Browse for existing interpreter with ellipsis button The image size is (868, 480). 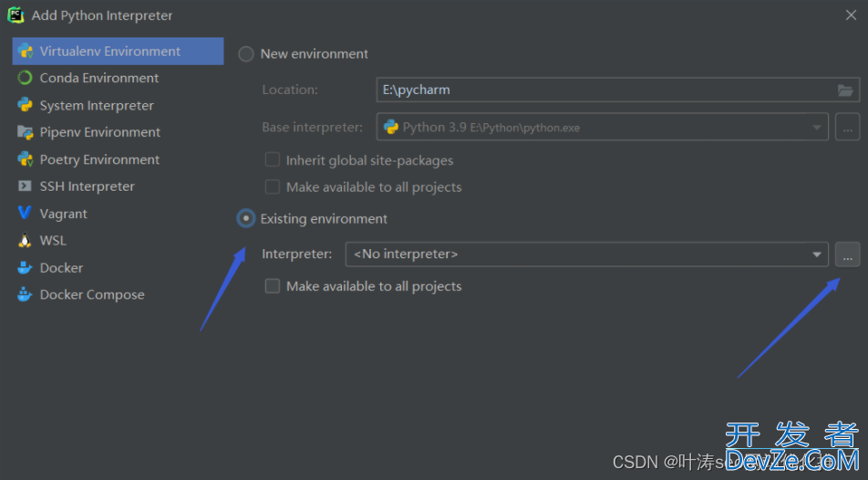[848, 255]
